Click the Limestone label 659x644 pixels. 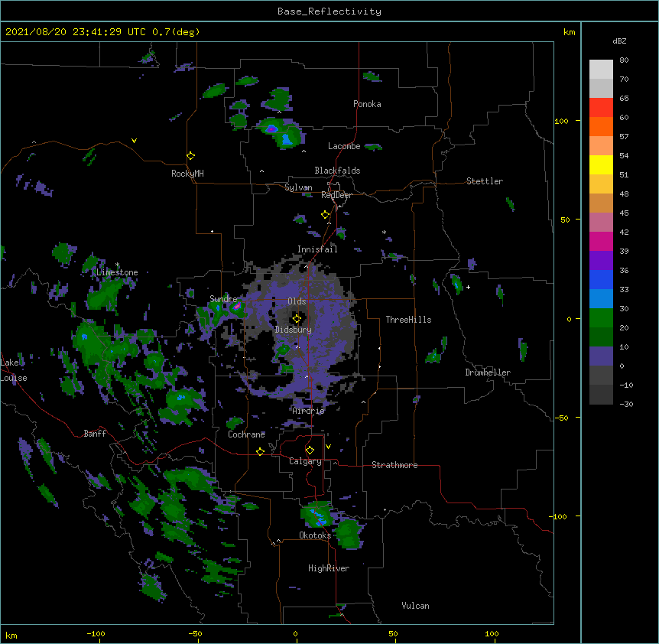click(x=117, y=272)
